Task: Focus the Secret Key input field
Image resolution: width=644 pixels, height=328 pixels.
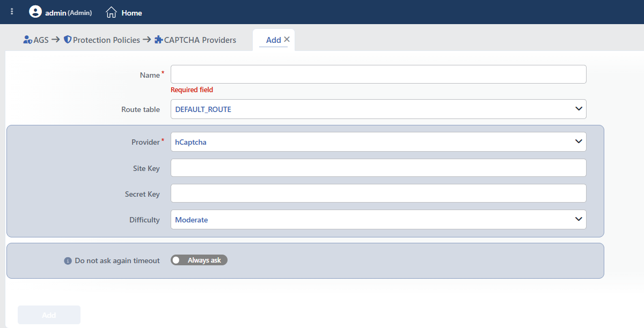Action: [x=378, y=193]
